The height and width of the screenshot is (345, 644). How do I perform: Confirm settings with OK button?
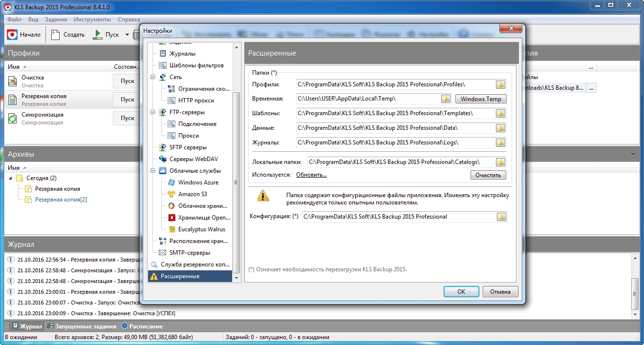coord(461,292)
